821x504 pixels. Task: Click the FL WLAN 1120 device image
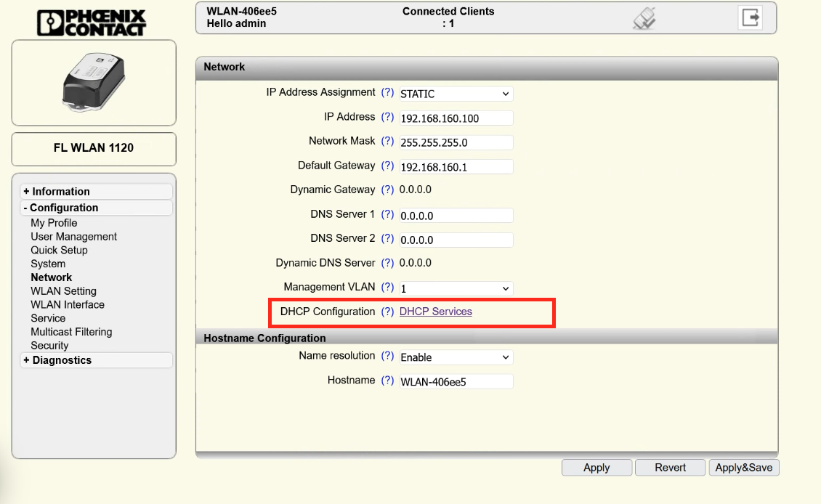pos(93,82)
